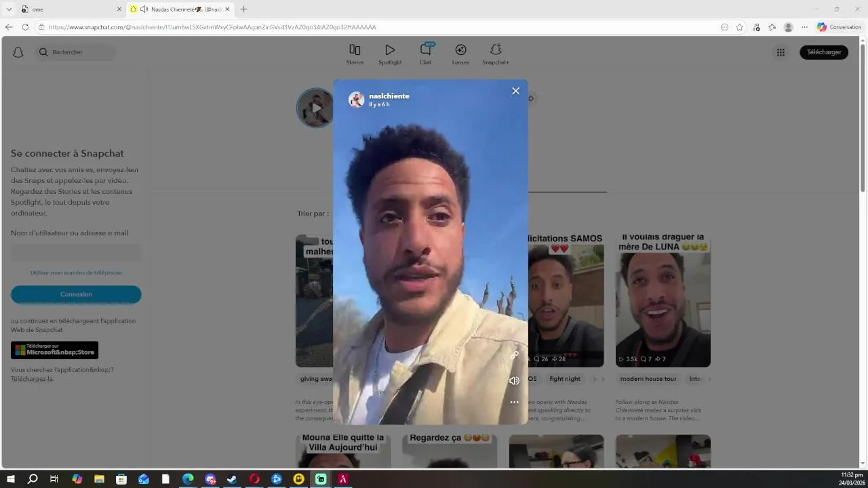Open the tab actions dropdown arrow
Viewport: 868px width, 488px height.
pos(9,9)
